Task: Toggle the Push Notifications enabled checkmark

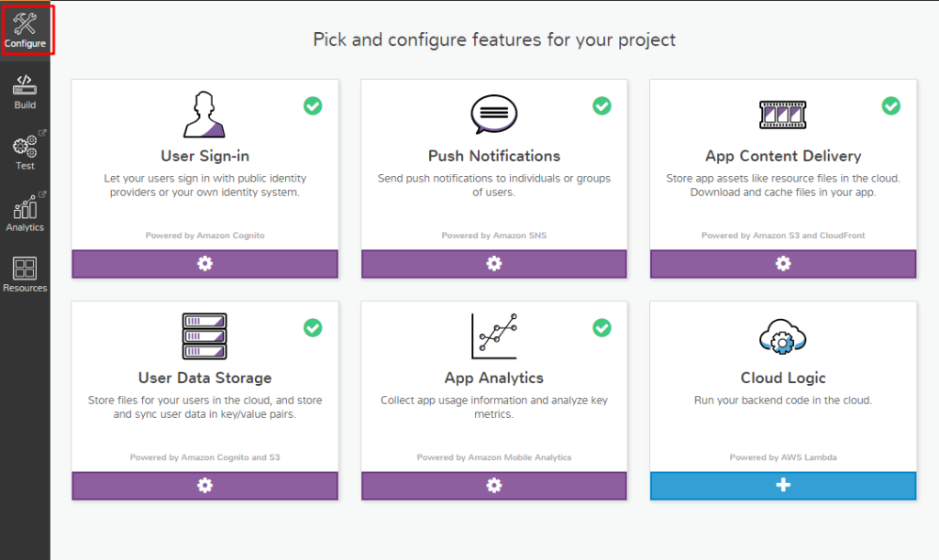Action: (x=602, y=106)
